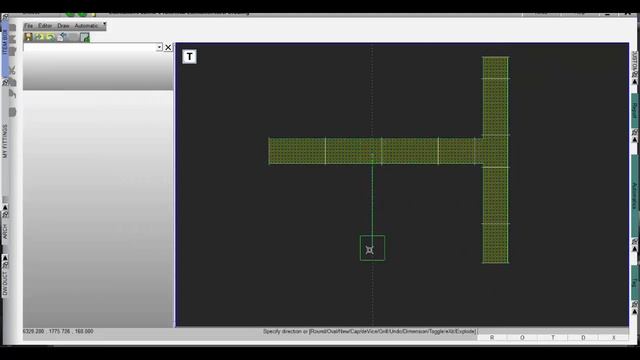This screenshot has width=640, height=360.
Task: Select the ARCH vertical tab
Action: point(5,231)
